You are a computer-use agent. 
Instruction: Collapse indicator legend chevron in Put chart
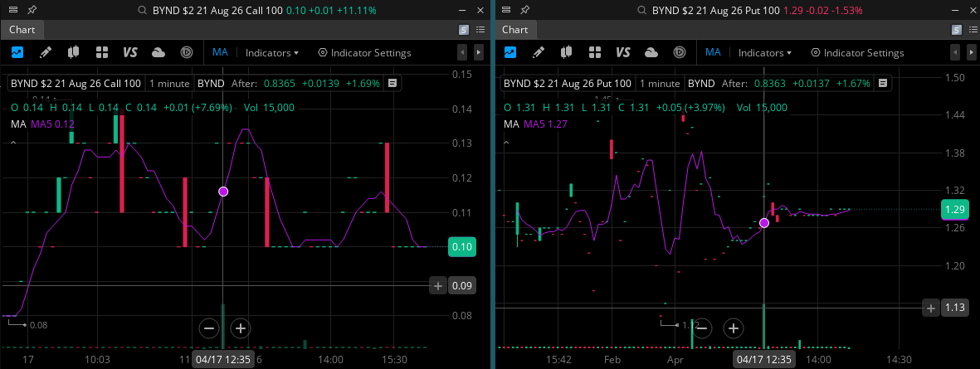506,143
